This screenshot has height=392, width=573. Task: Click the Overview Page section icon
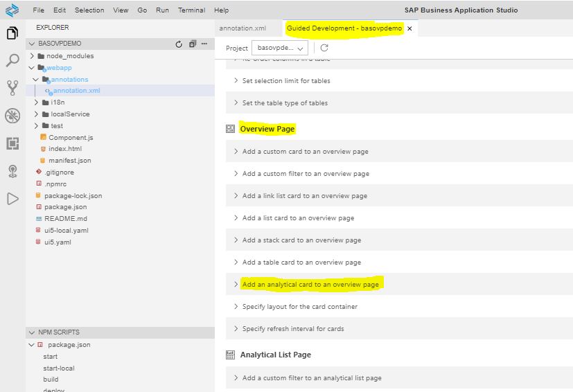coord(230,129)
